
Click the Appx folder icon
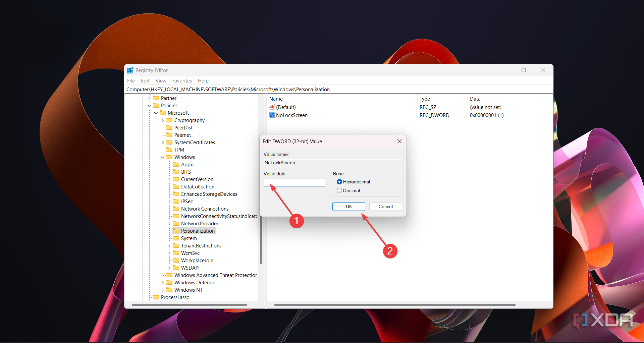coord(176,164)
